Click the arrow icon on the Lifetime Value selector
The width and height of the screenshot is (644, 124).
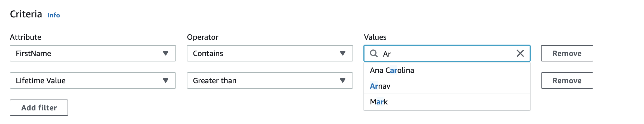[165, 81]
